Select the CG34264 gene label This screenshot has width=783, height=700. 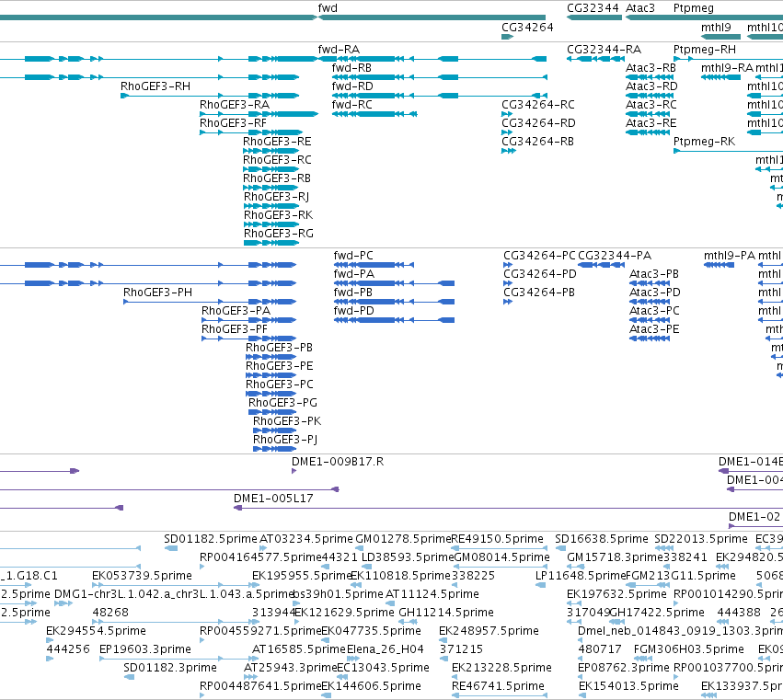pyautogui.click(x=527, y=27)
